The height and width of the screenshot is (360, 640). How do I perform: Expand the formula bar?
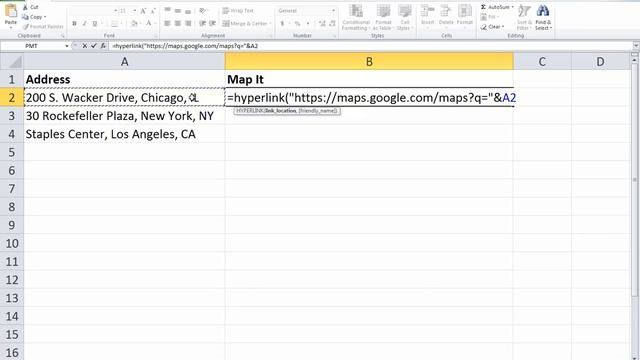636,46
